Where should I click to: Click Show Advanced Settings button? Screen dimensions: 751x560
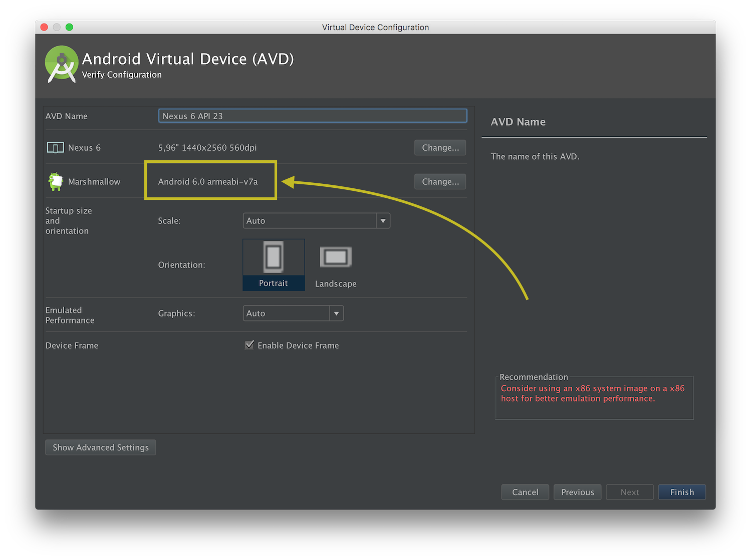pos(101,447)
